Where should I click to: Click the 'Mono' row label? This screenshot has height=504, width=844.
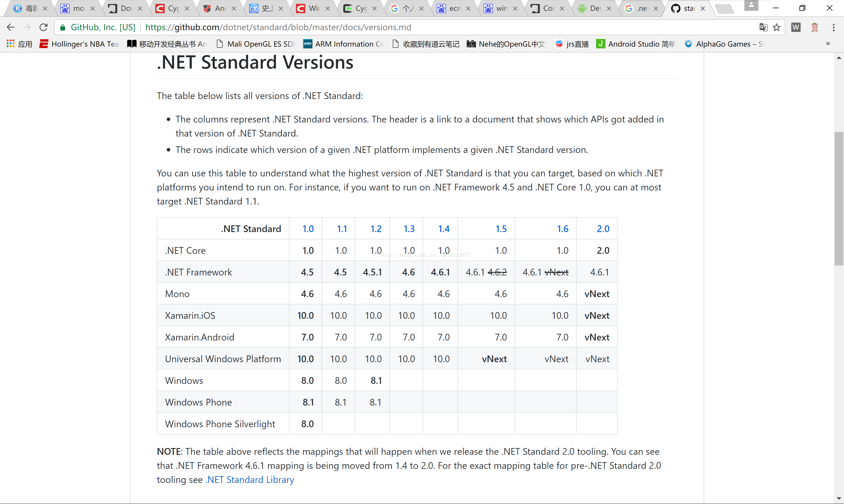[177, 294]
